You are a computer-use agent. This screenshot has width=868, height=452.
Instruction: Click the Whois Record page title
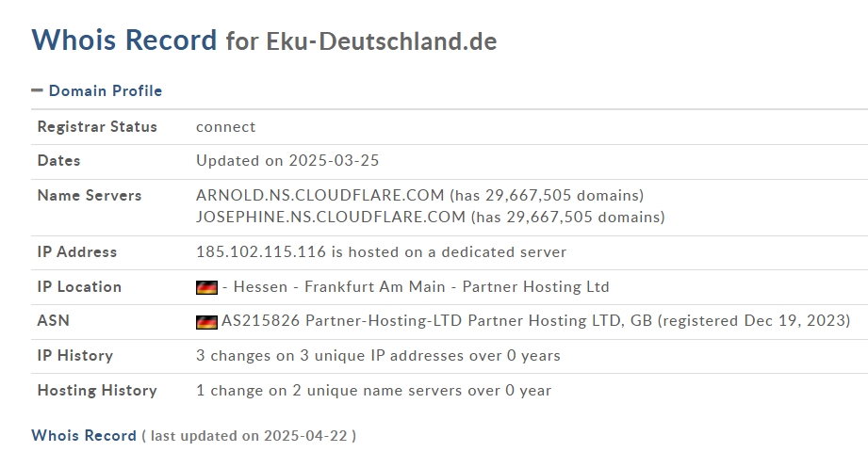click(x=124, y=40)
